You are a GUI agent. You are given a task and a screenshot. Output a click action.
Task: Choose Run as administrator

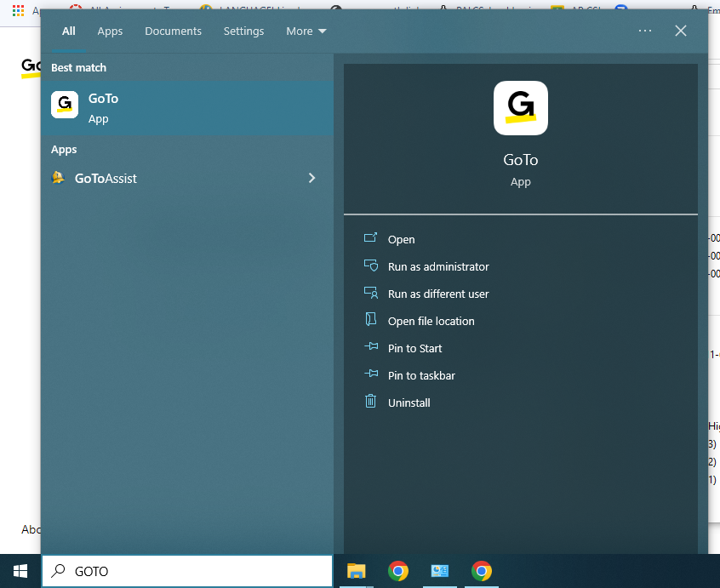[x=438, y=266]
